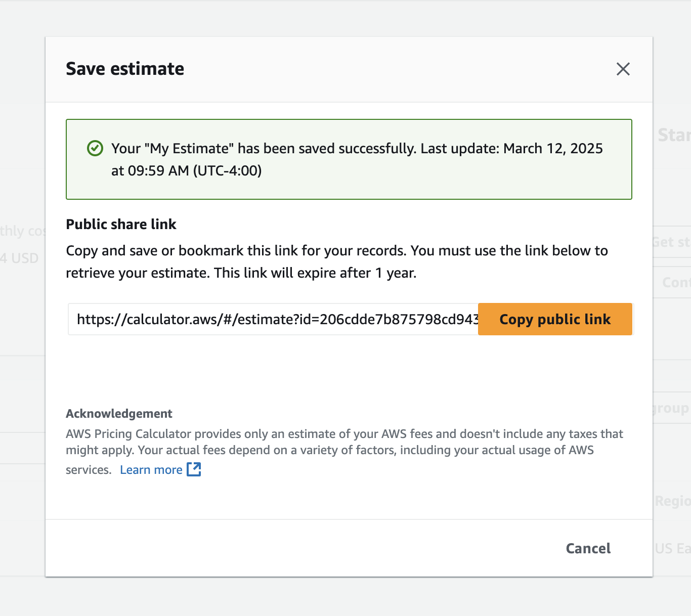Click the dimmed US East text behind dialog
The height and width of the screenshot is (616, 691).
pyautogui.click(x=672, y=549)
